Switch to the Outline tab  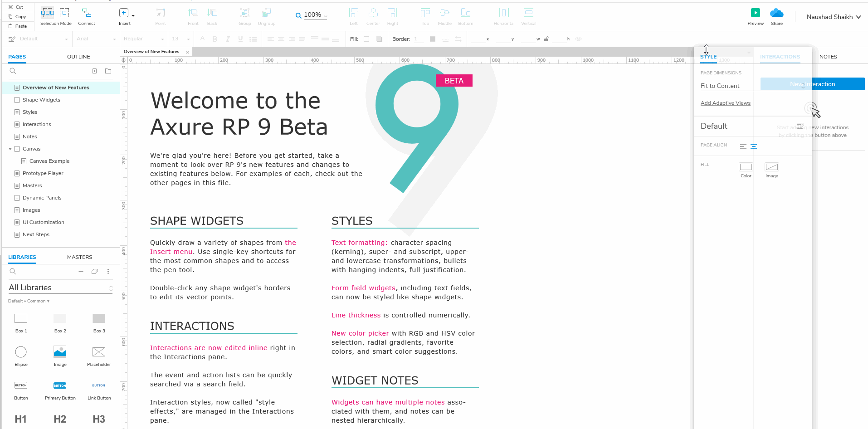(78, 57)
